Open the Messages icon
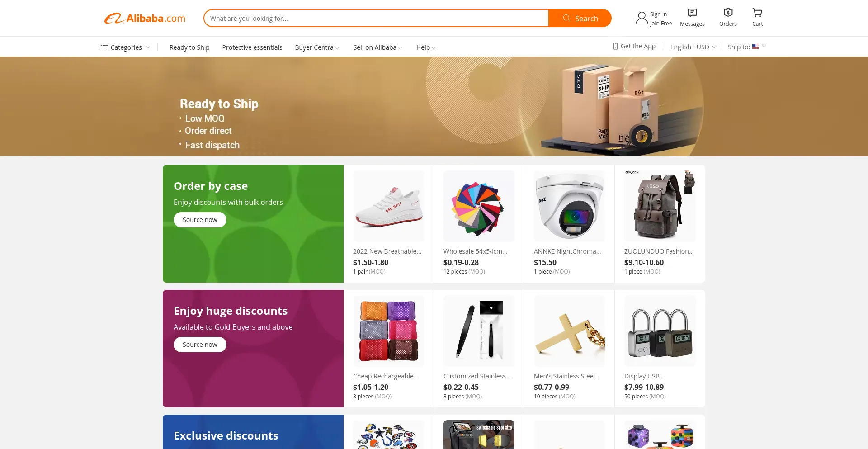 [692, 13]
